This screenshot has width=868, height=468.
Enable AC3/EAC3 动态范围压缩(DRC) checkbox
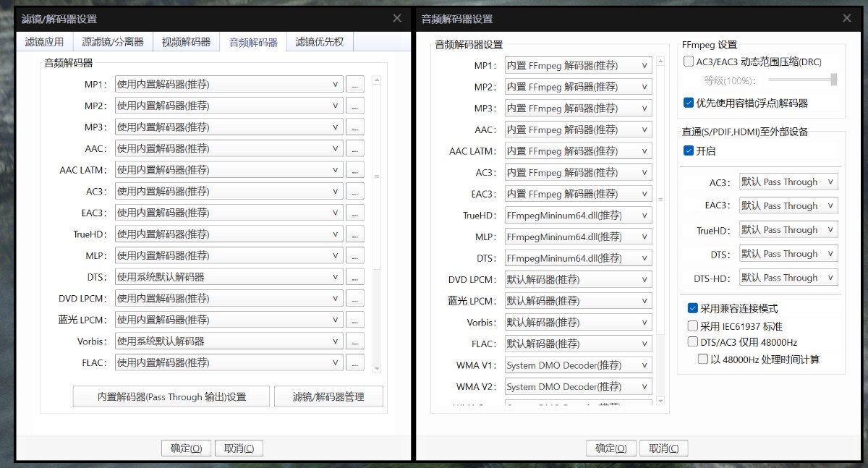pyautogui.click(x=689, y=62)
